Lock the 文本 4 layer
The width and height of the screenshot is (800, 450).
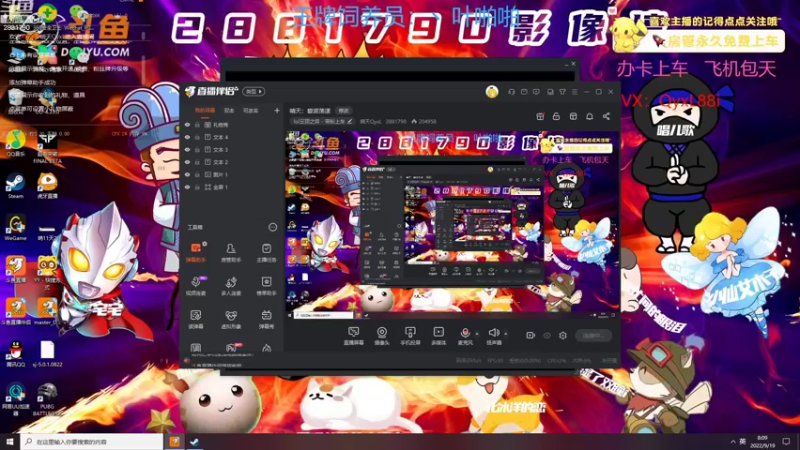pyautogui.click(x=197, y=137)
